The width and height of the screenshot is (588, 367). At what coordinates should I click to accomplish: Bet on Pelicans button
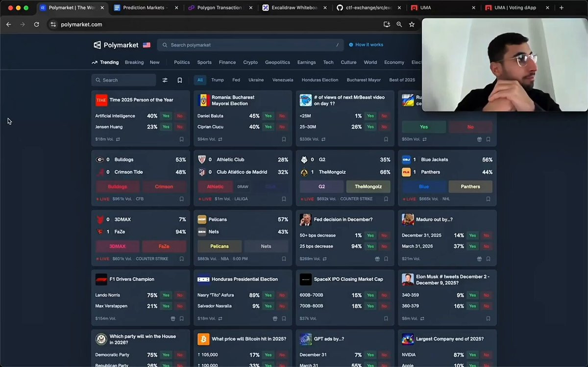pos(220,246)
